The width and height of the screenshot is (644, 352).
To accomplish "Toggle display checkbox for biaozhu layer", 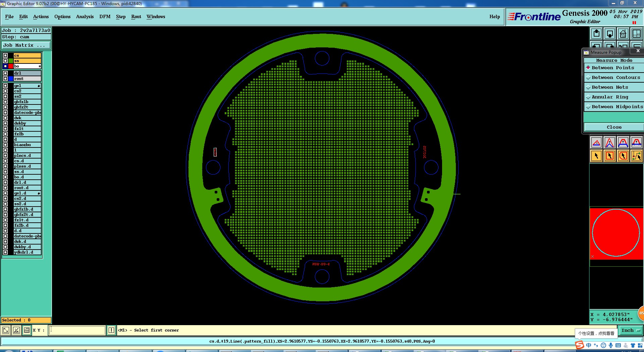I will [x=5, y=145].
